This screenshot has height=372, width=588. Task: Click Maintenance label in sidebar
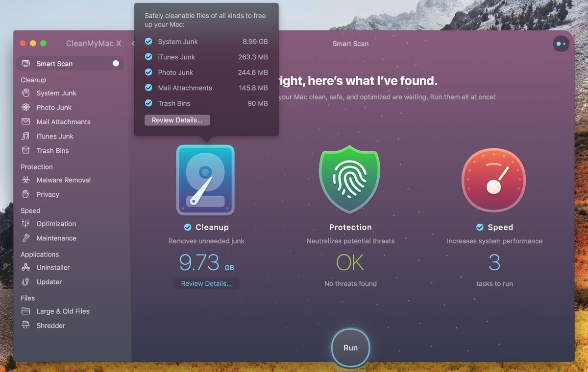[x=56, y=238]
